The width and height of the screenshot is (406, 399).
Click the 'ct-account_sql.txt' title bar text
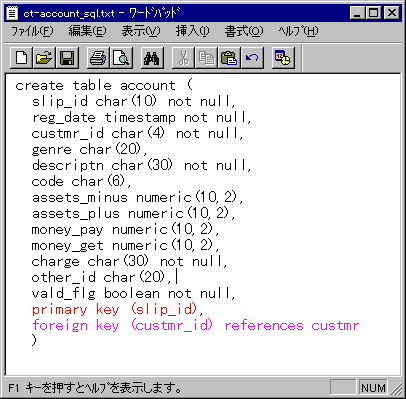69,13
